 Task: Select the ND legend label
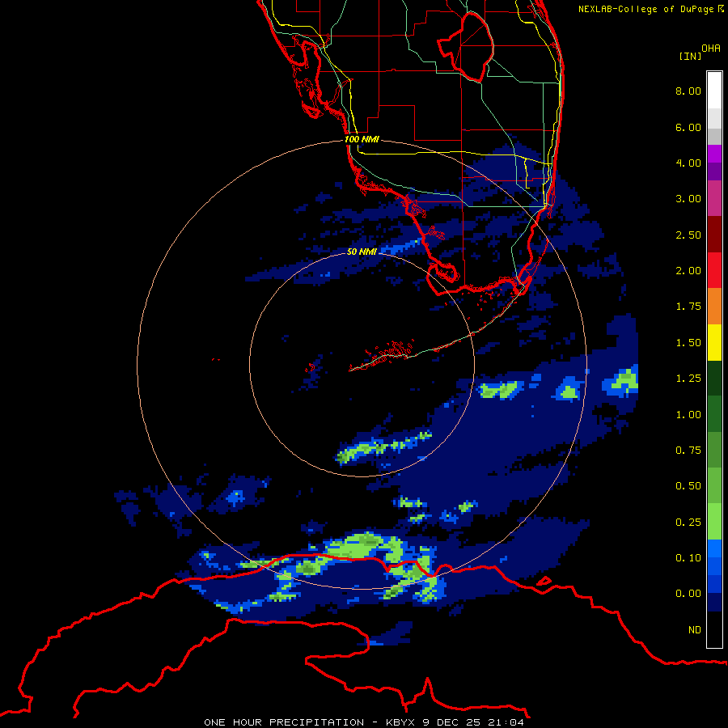(x=695, y=630)
